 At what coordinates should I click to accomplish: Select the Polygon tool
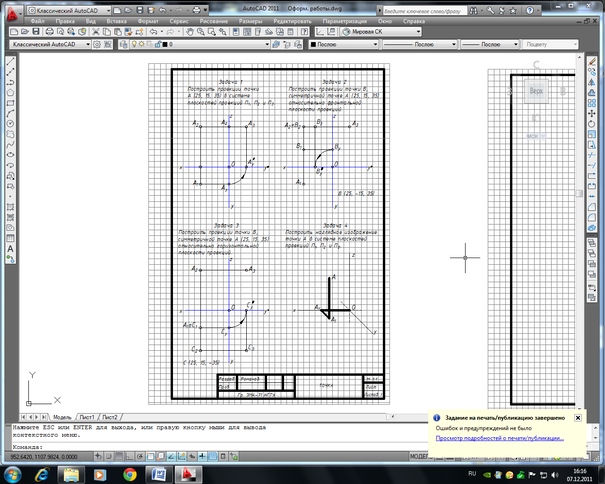[10, 93]
